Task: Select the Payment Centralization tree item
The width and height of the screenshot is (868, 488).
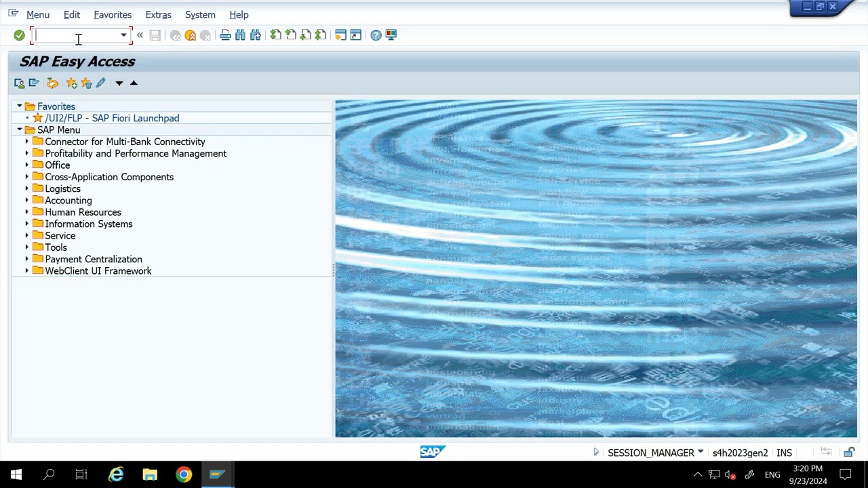Action: [x=94, y=259]
